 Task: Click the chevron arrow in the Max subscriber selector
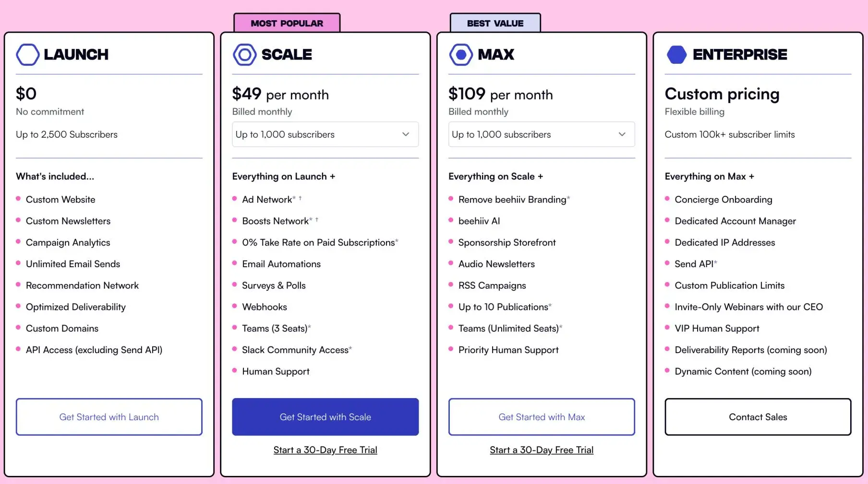(622, 134)
